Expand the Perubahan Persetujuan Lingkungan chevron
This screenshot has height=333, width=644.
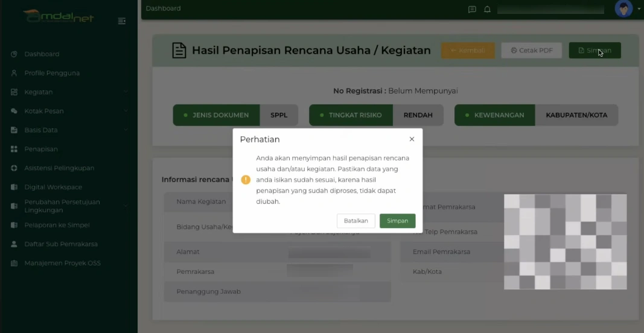tap(126, 206)
